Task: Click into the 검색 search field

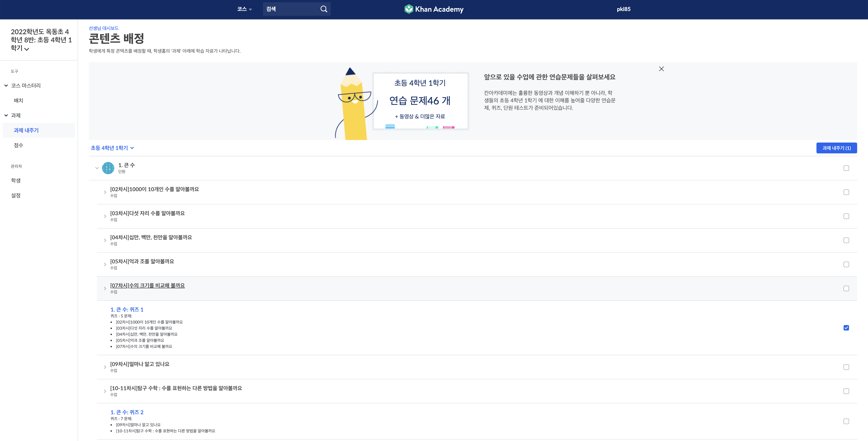Action: (x=290, y=9)
